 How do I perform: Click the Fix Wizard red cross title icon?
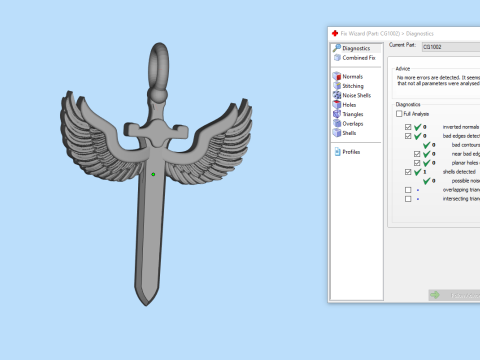335,33
